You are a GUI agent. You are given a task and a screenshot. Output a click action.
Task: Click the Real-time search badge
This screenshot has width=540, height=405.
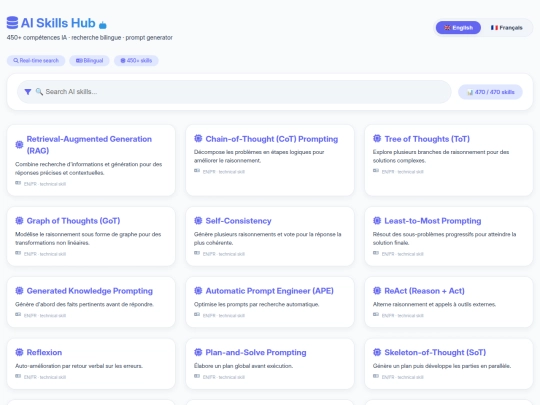click(36, 61)
